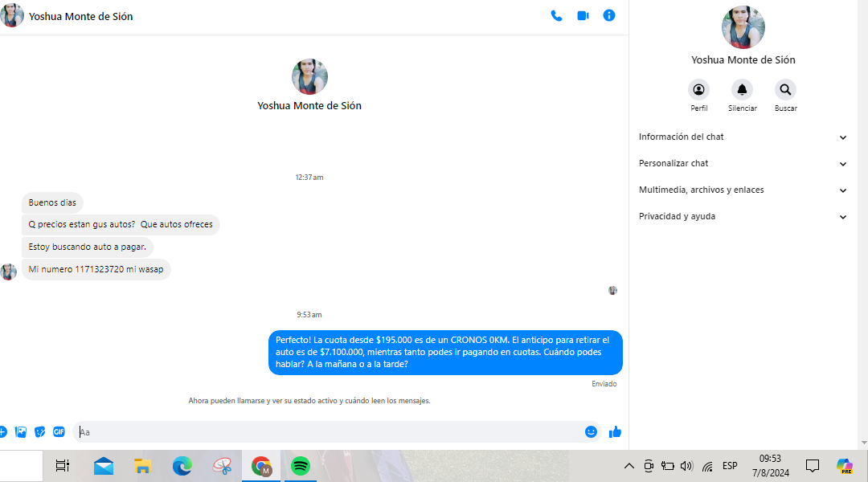Expand Multimedia, archivos y enlaces section
Image resolution: width=868 pixels, height=482 pixels.
[743, 190]
